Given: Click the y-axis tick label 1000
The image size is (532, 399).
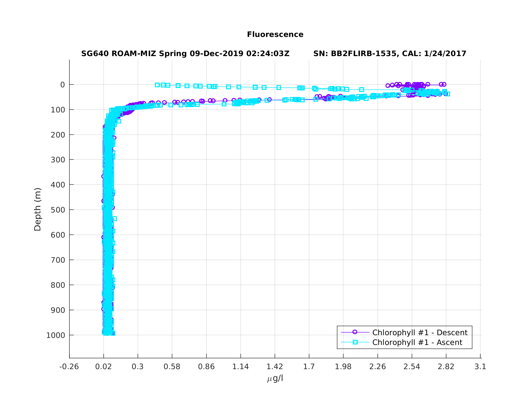Looking at the screenshot, I should pos(56,335).
